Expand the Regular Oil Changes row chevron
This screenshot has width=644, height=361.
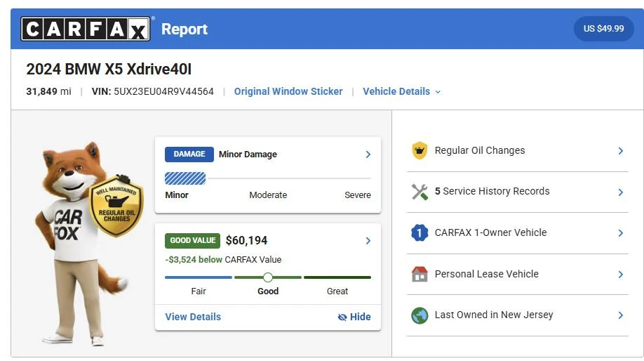pos(621,151)
